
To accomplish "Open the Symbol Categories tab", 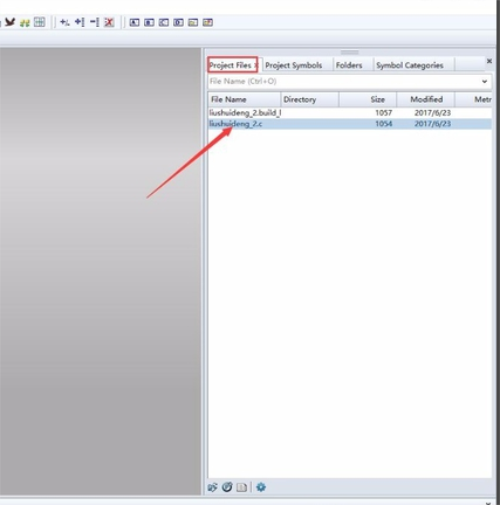I will (x=410, y=65).
